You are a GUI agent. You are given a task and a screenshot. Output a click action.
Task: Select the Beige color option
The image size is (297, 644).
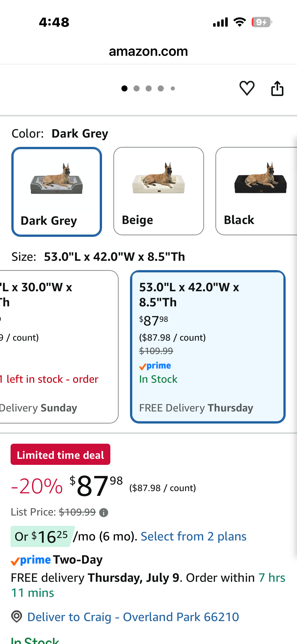pos(159,191)
